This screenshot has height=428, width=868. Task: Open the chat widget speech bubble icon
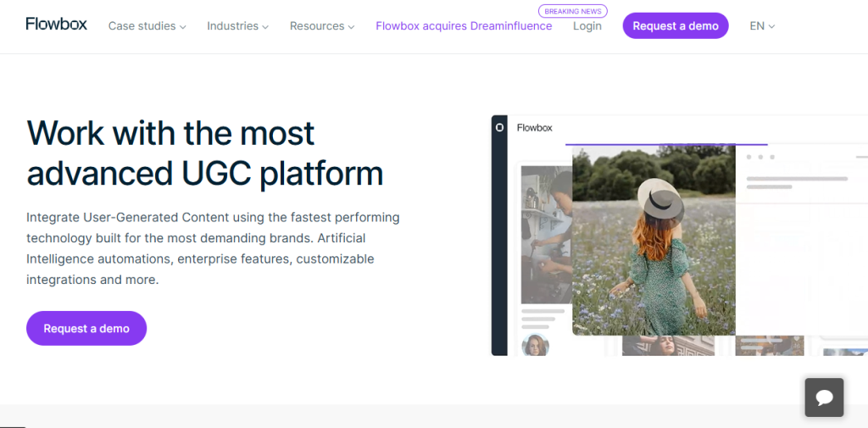823,397
